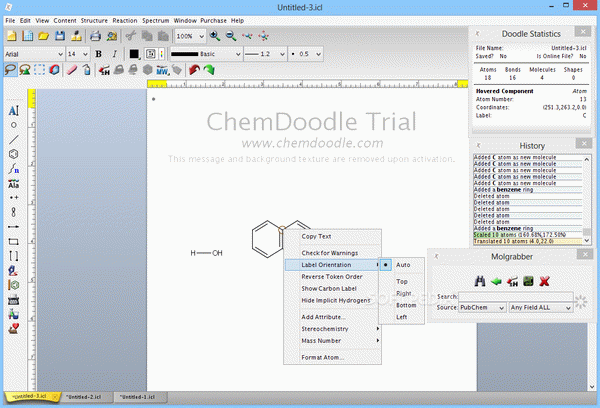Switch to the Untitled-2.icl tab
This screenshot has width=600, height=408.
coord(84,397)
